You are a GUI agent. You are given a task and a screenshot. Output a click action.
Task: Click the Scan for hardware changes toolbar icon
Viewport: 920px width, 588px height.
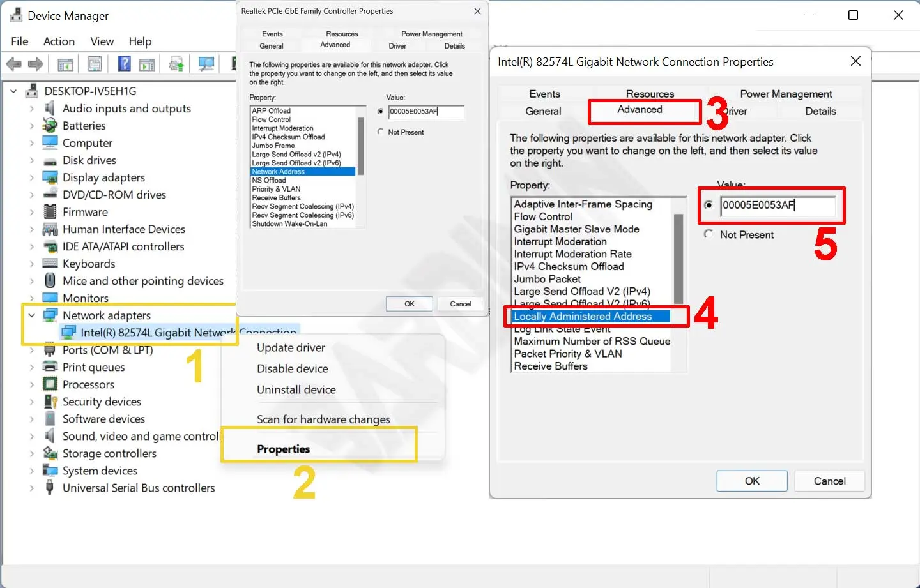click(x=206, y=64)
